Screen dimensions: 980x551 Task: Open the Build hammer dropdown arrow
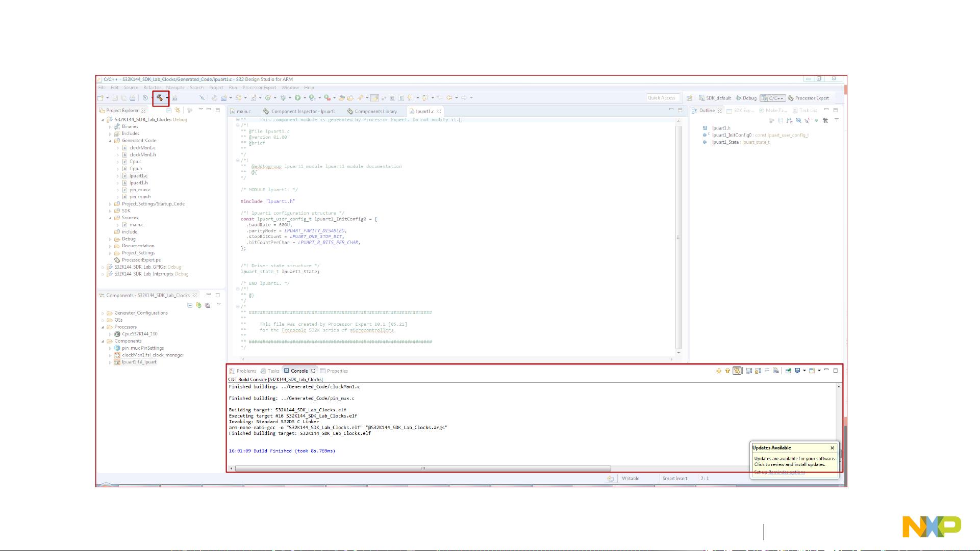(167, 98)
